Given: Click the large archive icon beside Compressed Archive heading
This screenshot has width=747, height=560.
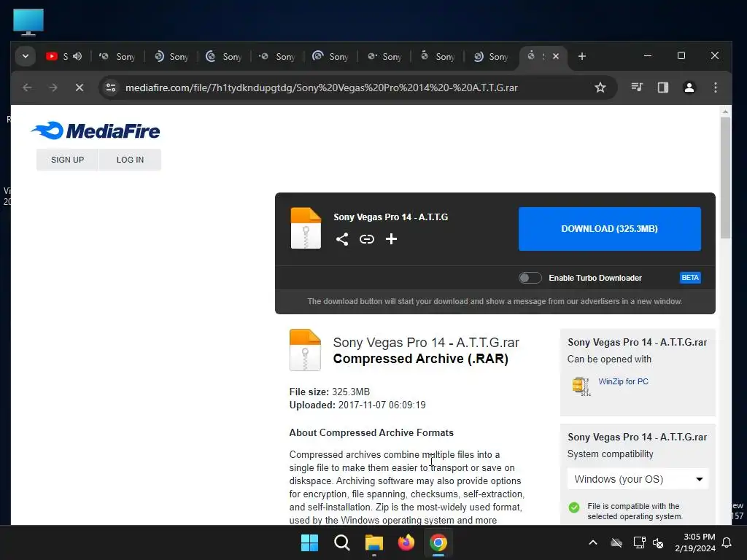Looking at the screenshot, I should 306,350.
